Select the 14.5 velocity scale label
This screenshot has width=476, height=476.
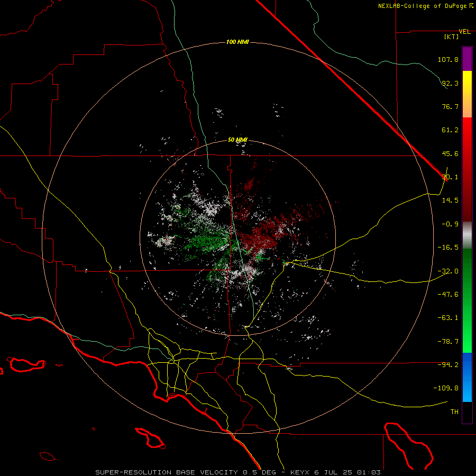pyautogui.click(x=450, y=200)
